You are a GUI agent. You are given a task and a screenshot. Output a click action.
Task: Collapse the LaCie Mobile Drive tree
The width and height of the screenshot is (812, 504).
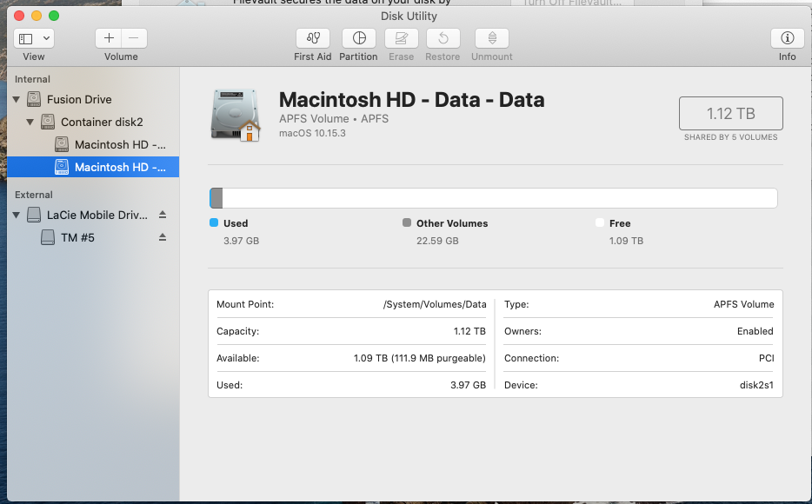[x=16, y=215]
